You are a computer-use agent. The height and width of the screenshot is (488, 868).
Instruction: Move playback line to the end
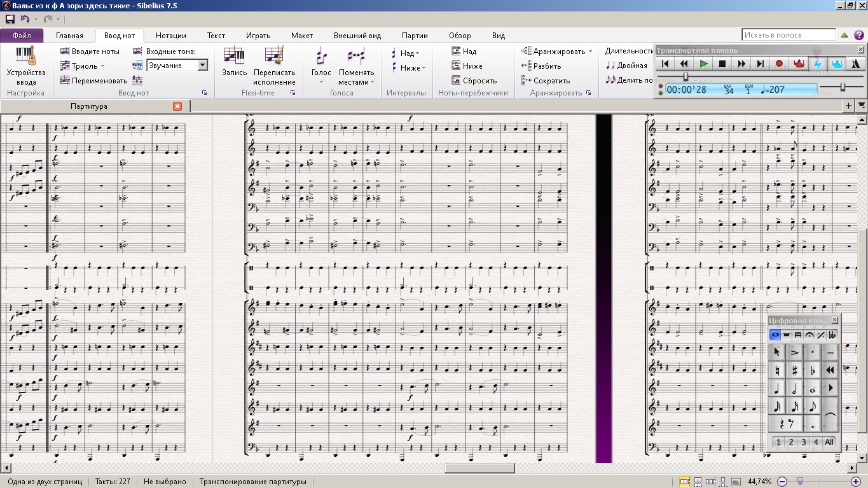[x=761, y=64]
